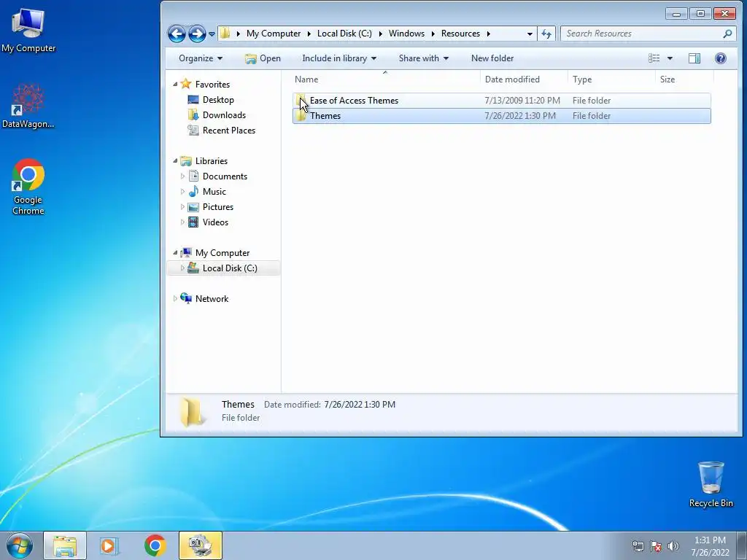Click New folder in the toolbar

[x=492, y=58]
